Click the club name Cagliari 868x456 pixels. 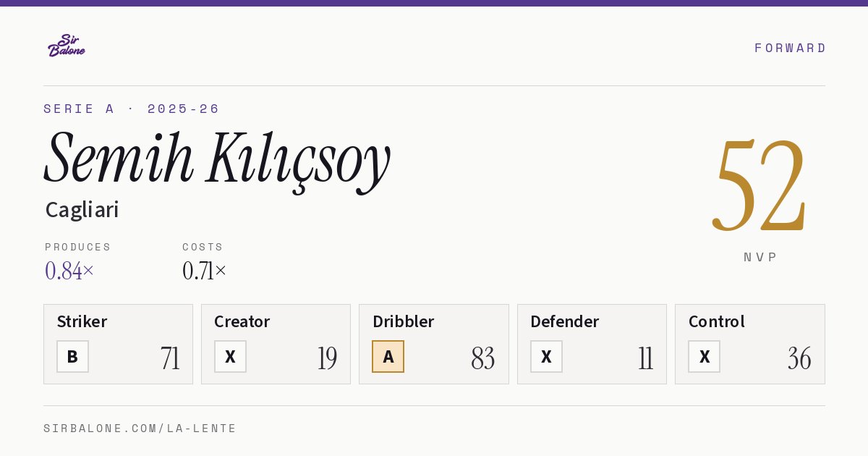[x=82, y=210]
